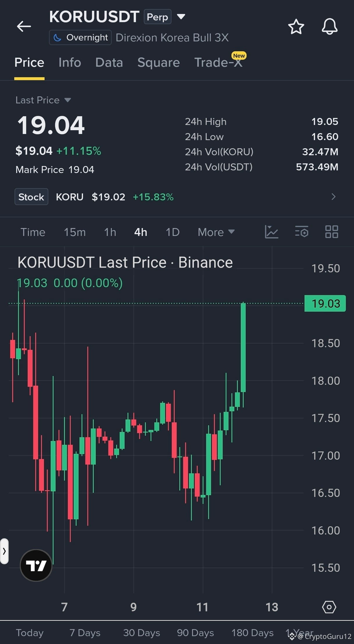Viewport: 354px width, 644px height.
Task: Open the Data tab
Action: point(109,63)
